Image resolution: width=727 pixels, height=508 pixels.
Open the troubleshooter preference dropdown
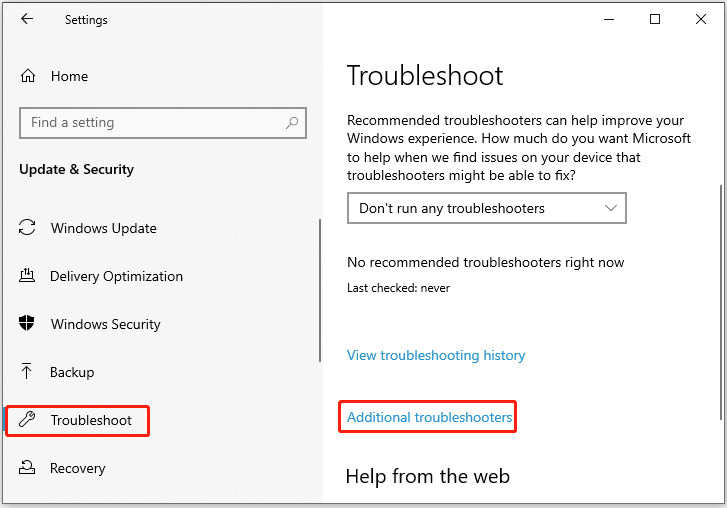(486, 208)
